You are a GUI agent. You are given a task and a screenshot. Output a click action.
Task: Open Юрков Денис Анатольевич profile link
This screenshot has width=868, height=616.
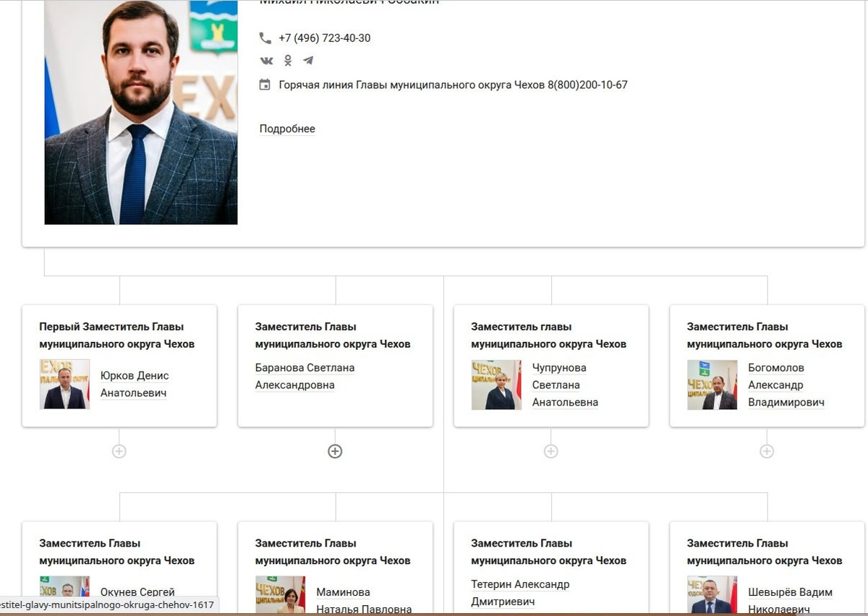135,385
